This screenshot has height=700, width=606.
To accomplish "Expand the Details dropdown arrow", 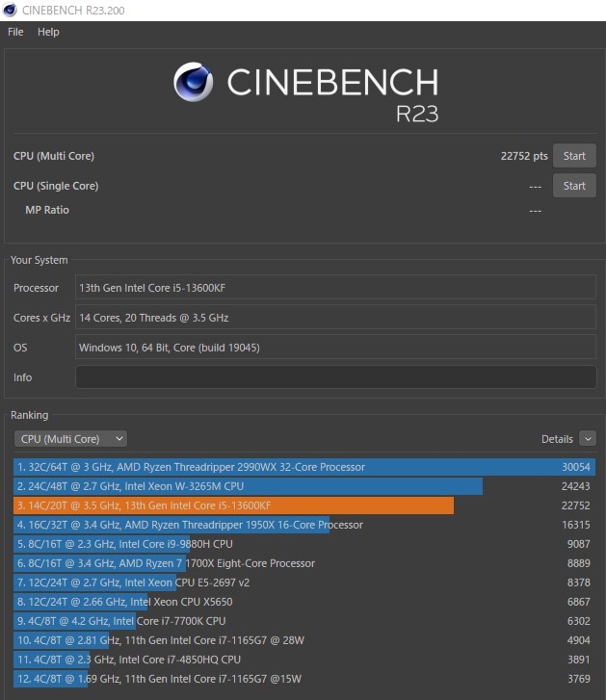I will (x=588, y=439).
